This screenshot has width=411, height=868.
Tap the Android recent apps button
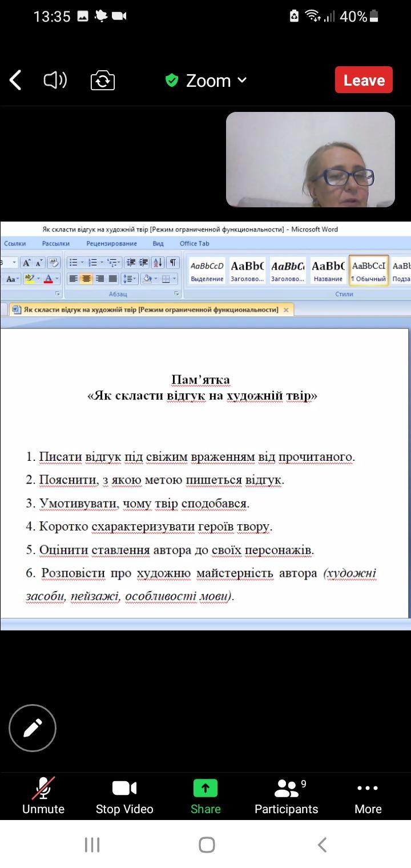(x=92, y=845)
